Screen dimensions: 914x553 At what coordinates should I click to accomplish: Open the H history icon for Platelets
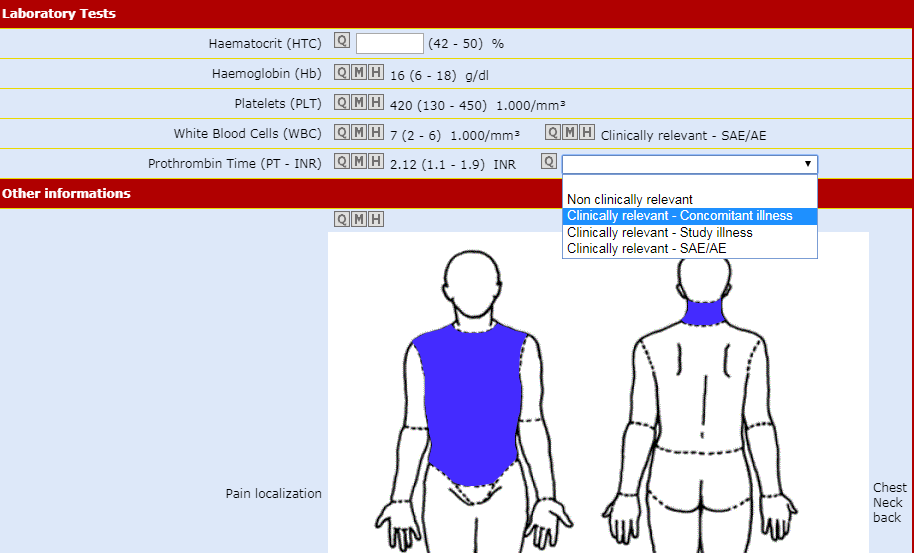pyautogui.click(x=376, y=103)
